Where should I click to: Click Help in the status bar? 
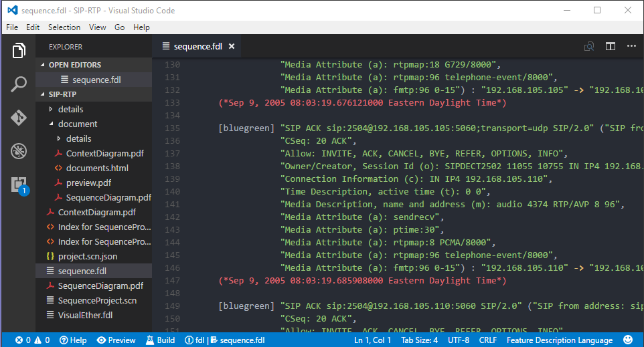point(73,340)
